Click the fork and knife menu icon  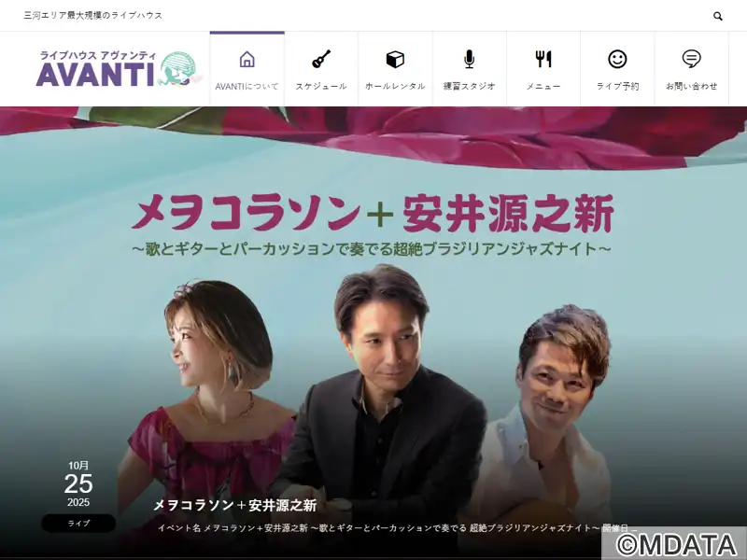click(543, 59)
